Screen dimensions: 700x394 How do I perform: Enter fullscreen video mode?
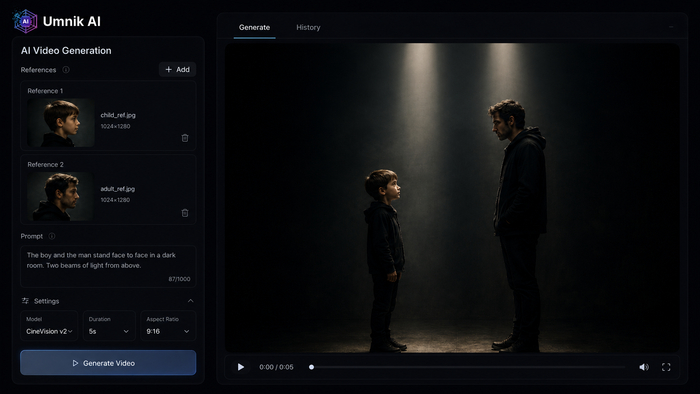pyautogui.click(x=666, y=367)
